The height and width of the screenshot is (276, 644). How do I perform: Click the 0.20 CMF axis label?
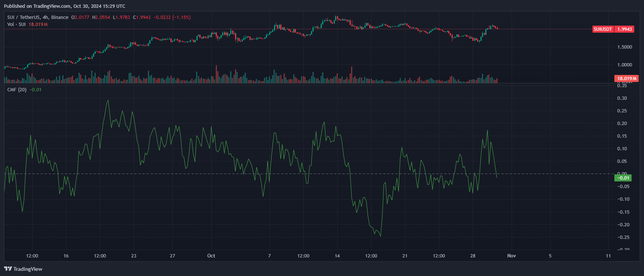[x=622, y=124]
